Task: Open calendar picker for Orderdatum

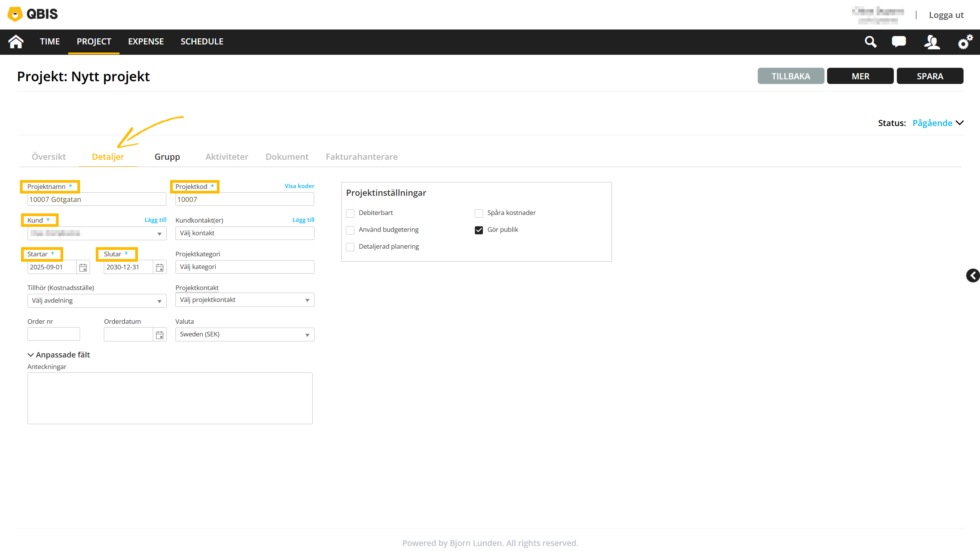Action: point(160,335)
